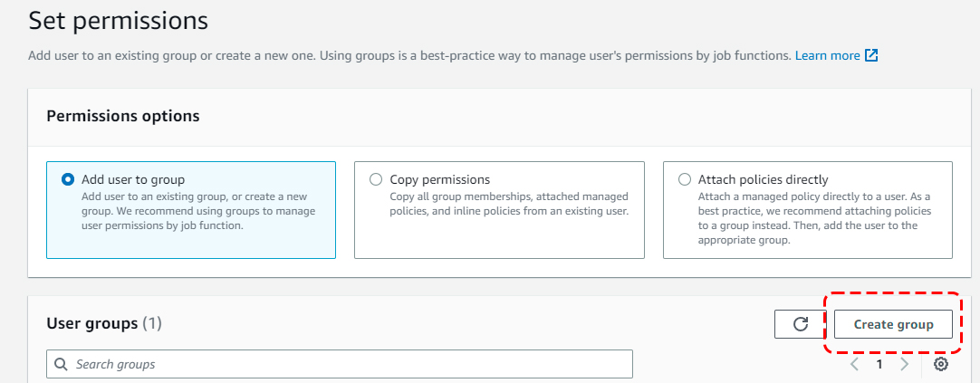Screen dimensions: 980x383
Task: Click the Attach policies directly card description
Action: pos(815,218)
